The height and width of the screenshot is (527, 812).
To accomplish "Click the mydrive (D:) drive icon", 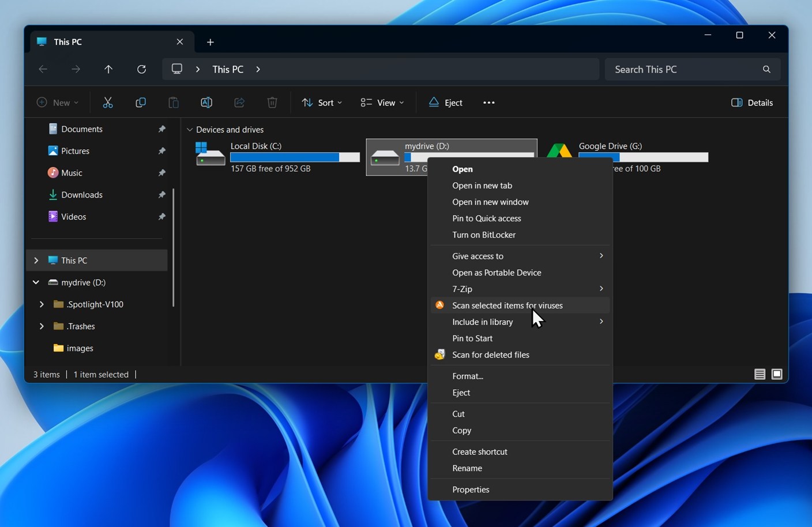I will pyautogui.click(x=385, y=157).
